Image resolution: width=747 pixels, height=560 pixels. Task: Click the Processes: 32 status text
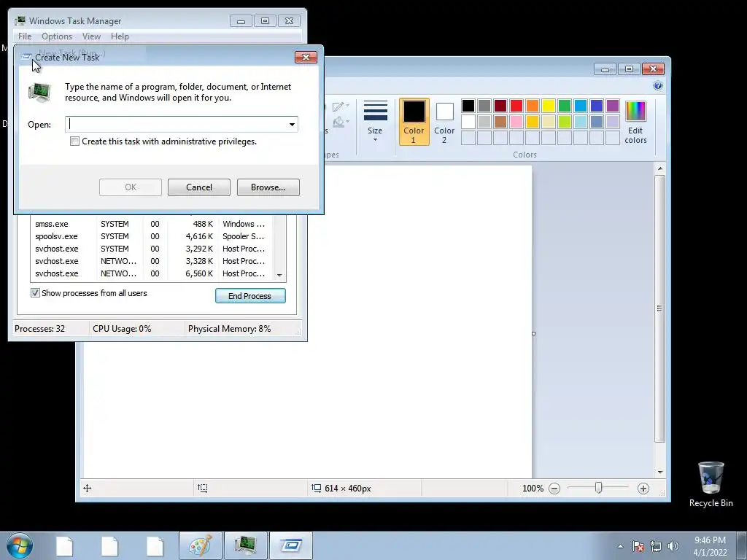coord(39,329)
